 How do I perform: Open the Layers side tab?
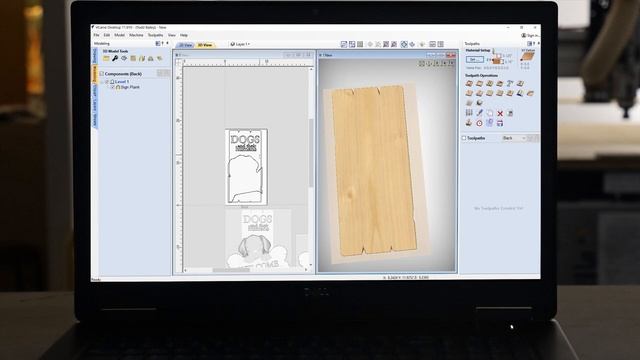coord(95,104)
